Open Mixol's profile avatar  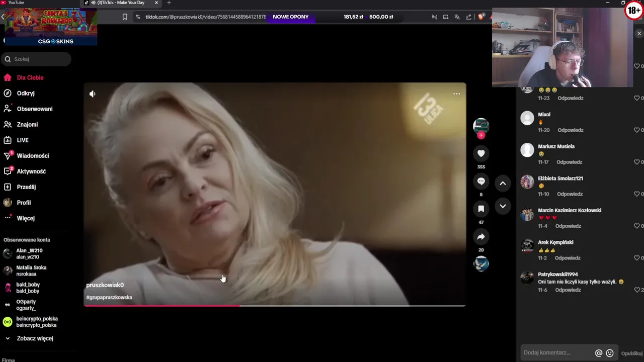527,118
